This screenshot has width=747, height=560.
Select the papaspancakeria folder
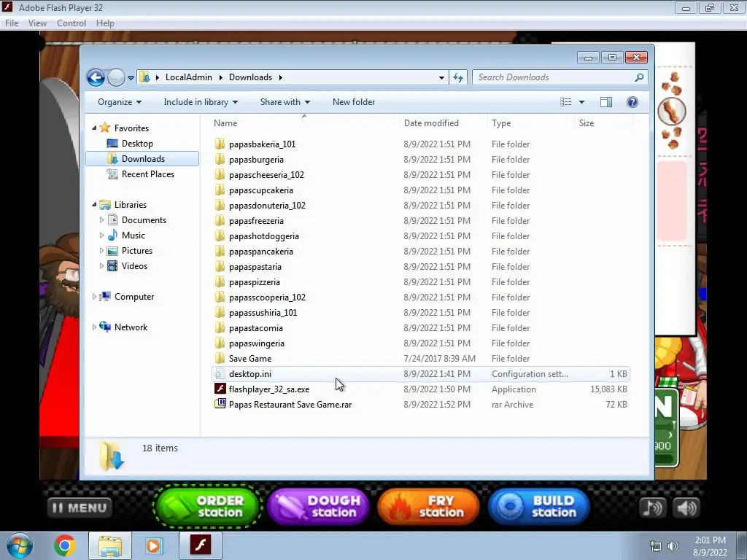click(260, 251)
